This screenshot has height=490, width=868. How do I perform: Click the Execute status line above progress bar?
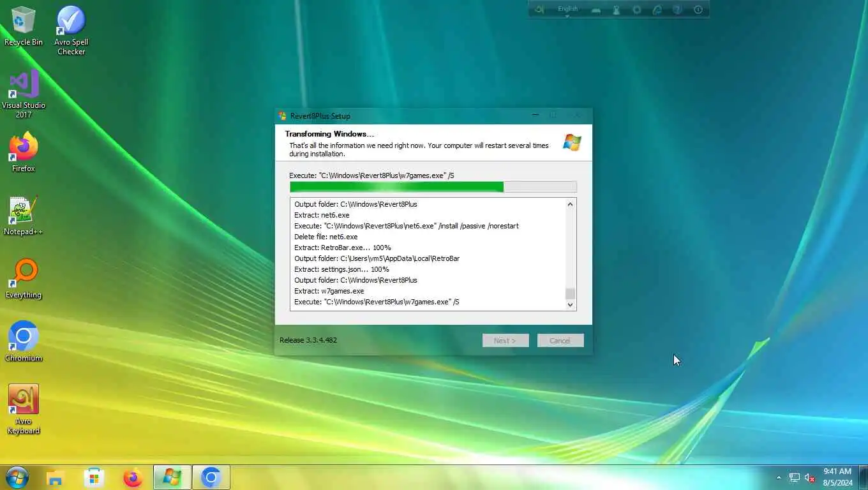371,175
